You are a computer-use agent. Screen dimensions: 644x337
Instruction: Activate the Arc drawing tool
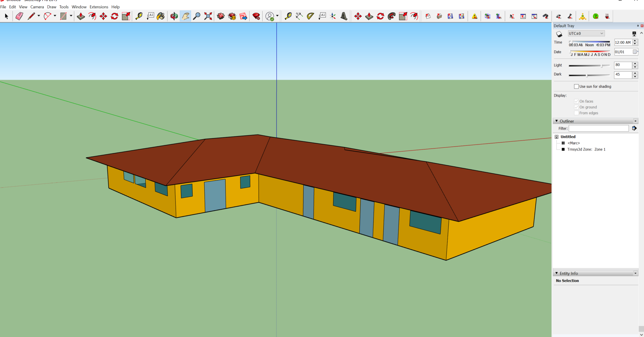[x=47, y=16]
